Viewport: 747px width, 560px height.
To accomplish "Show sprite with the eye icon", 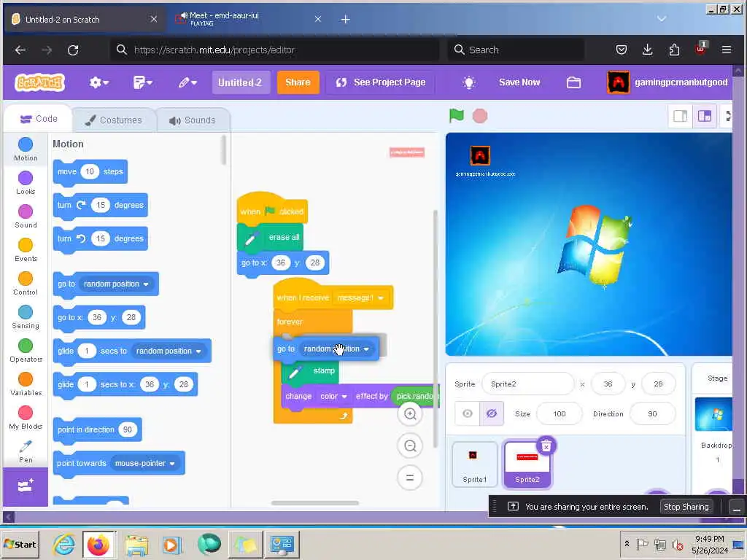I will pos(468,413).
